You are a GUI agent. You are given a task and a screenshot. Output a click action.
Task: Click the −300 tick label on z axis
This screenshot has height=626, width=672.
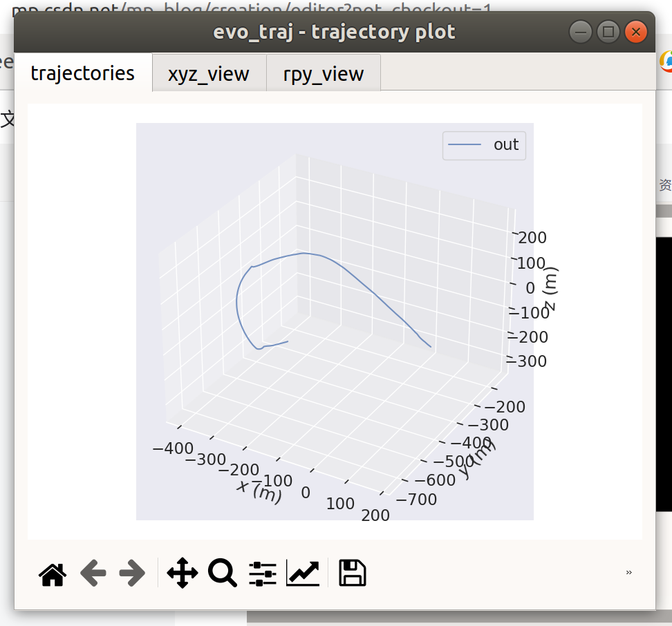[527, 361]
